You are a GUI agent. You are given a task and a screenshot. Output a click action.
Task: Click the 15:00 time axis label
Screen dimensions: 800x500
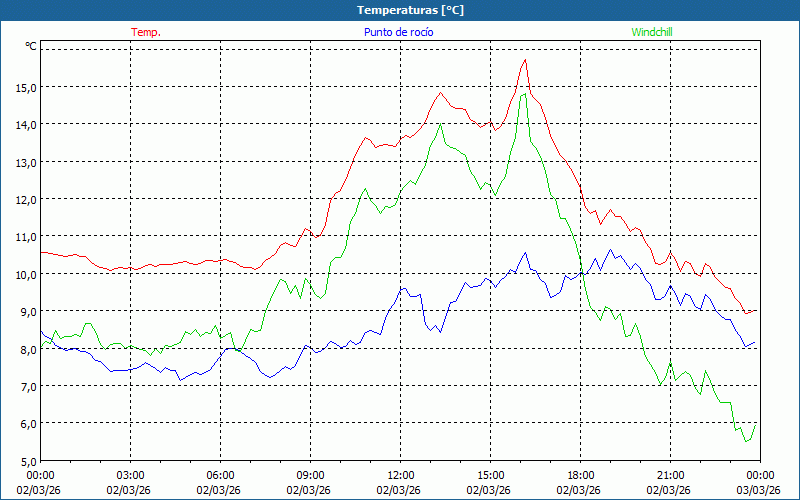point(490,475)
